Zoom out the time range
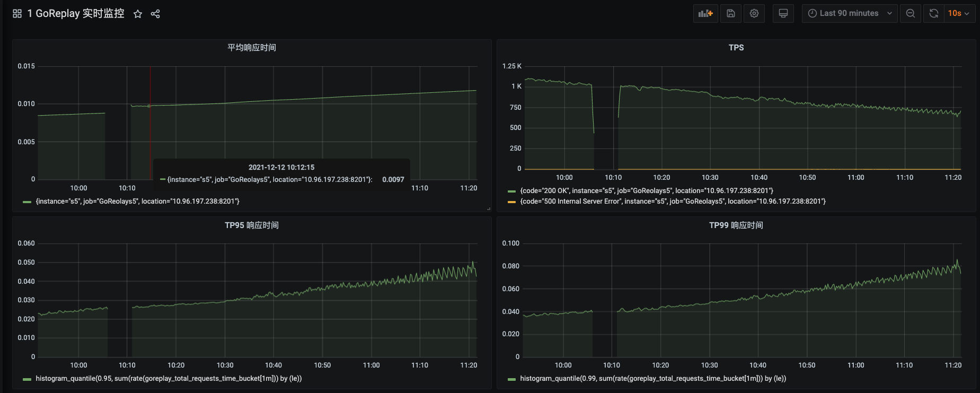 click(x=910, y=13)
